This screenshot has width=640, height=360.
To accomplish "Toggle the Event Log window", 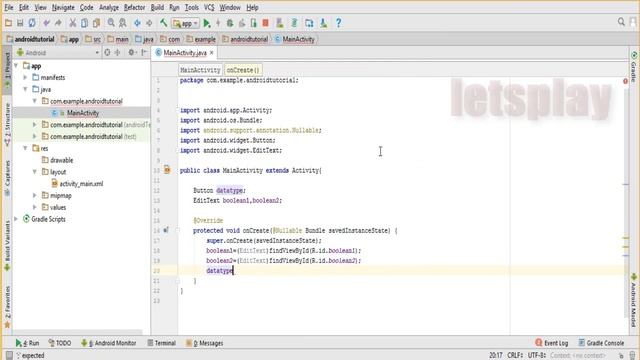I will (551, 343).
